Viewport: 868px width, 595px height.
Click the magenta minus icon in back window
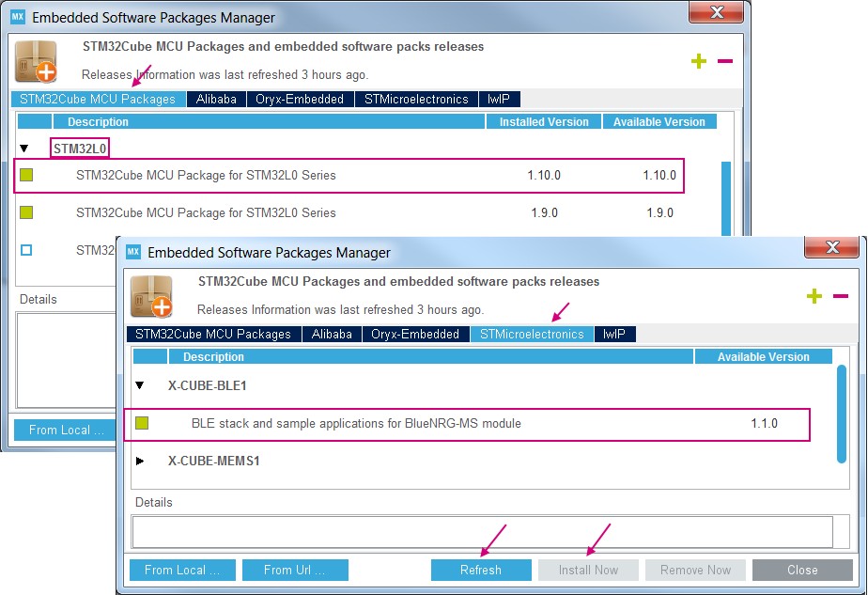point(725,61)
